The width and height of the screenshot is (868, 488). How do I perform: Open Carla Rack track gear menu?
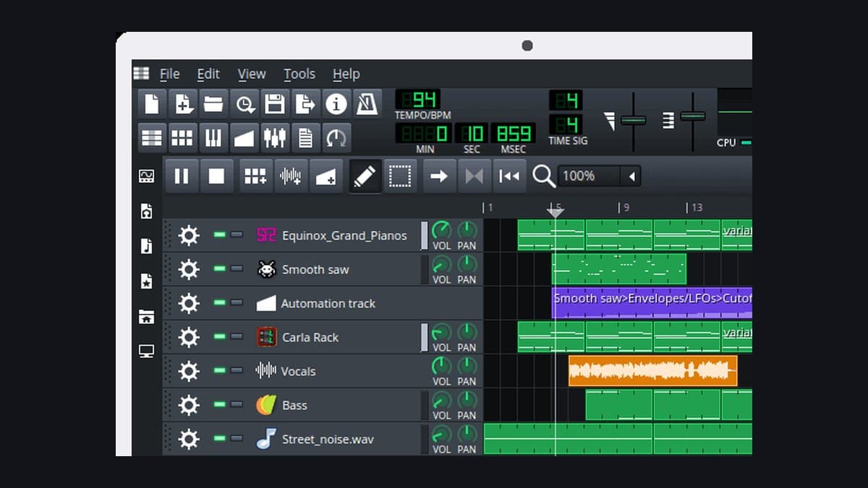189,338
